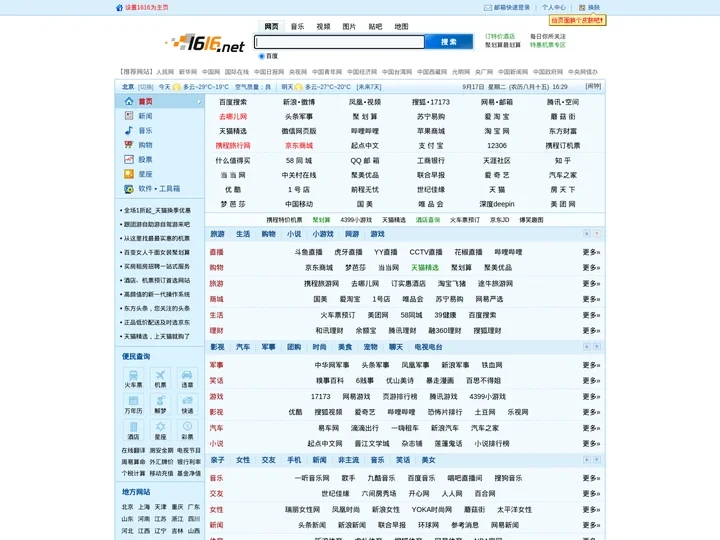Click the 软件·工具箱 sidebar icon
This screenshot has width=720, height=540.
tap(129, 189)
